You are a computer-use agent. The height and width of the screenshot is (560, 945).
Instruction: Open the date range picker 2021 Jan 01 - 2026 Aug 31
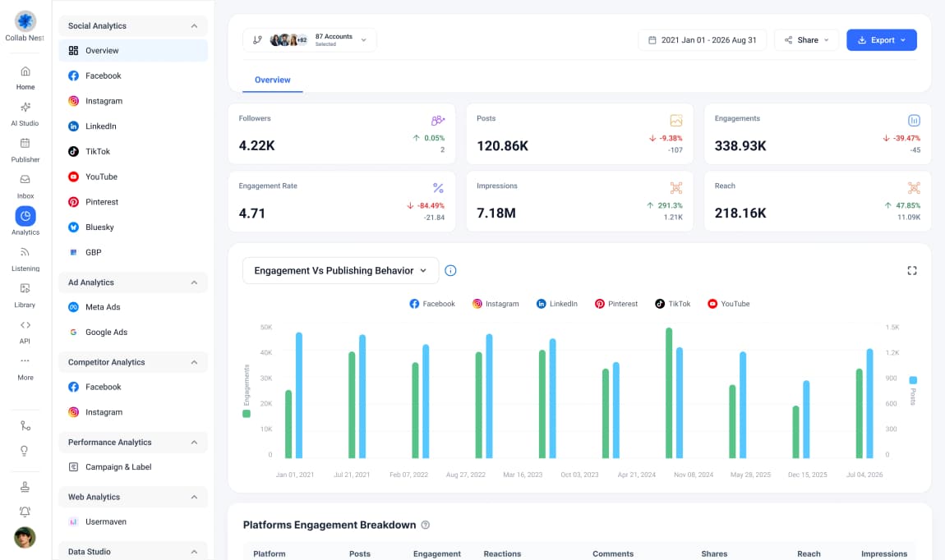[x=702, y=39]
